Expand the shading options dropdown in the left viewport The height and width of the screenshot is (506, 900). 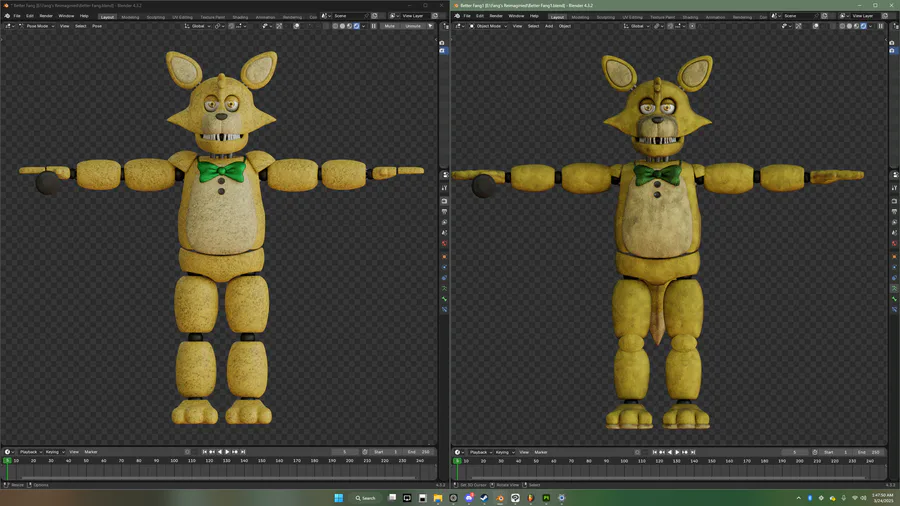363,26
